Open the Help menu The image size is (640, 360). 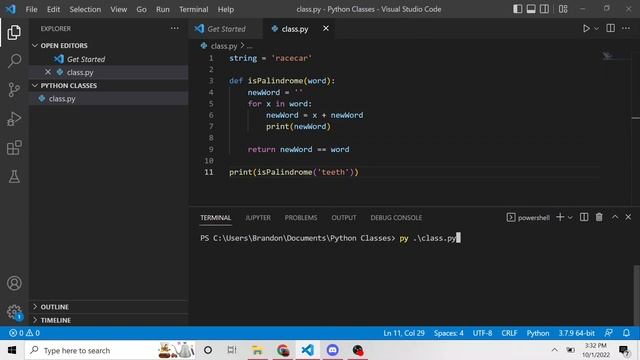coord(225,9)
